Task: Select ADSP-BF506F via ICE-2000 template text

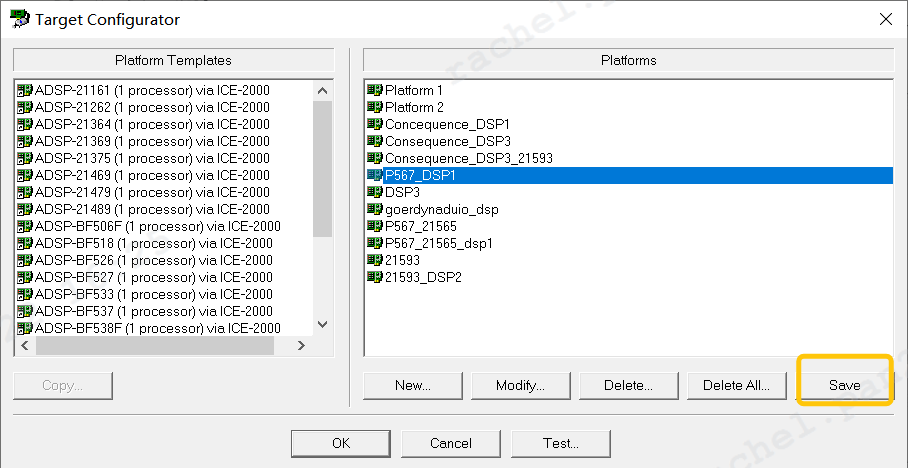Action: 158,226
